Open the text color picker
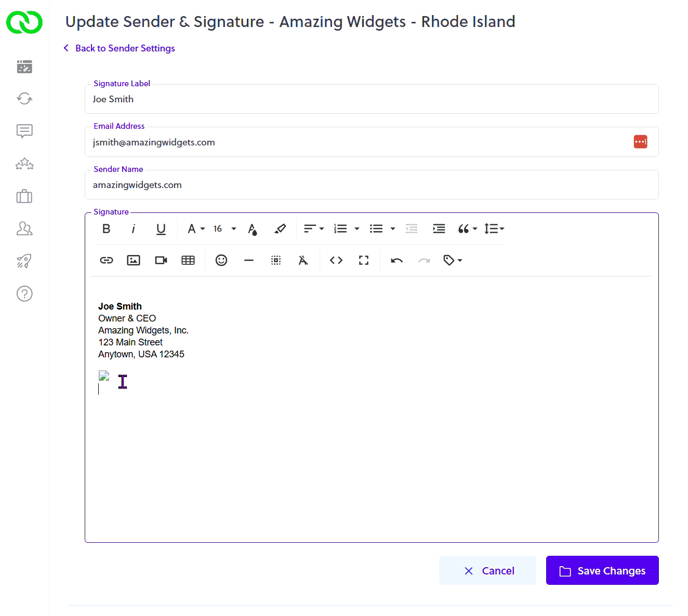The height and width of the screenshot is (616, 688). point(253,229)
